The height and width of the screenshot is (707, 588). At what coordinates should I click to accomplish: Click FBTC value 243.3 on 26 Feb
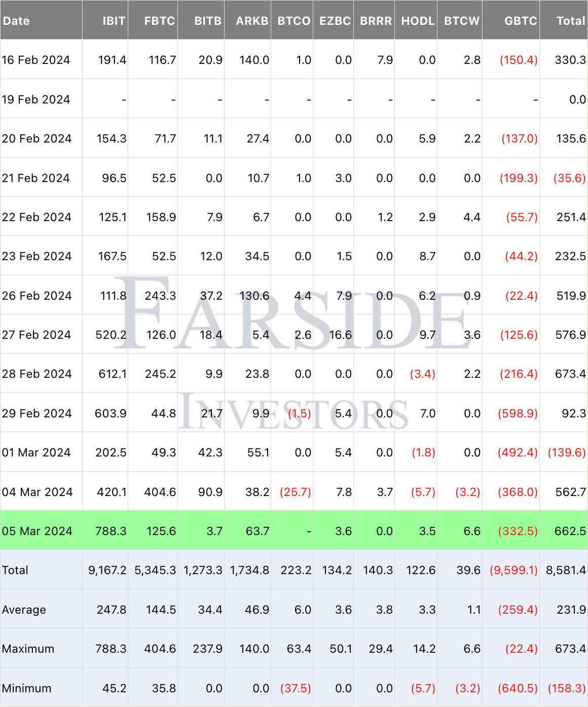(160, 296)
